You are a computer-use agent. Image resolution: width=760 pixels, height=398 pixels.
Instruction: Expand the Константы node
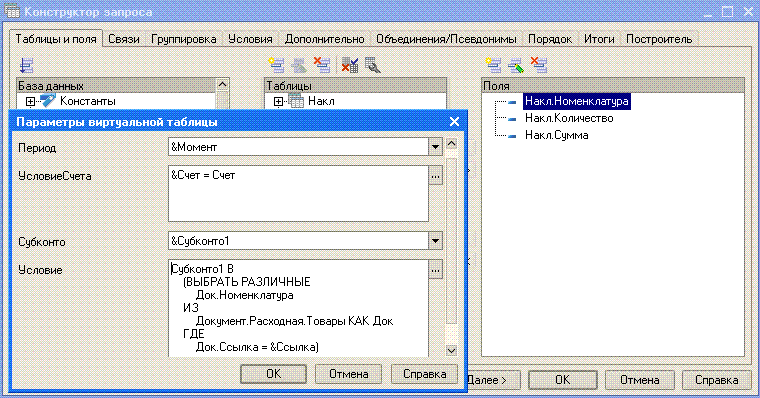click(x=31, y=102)
